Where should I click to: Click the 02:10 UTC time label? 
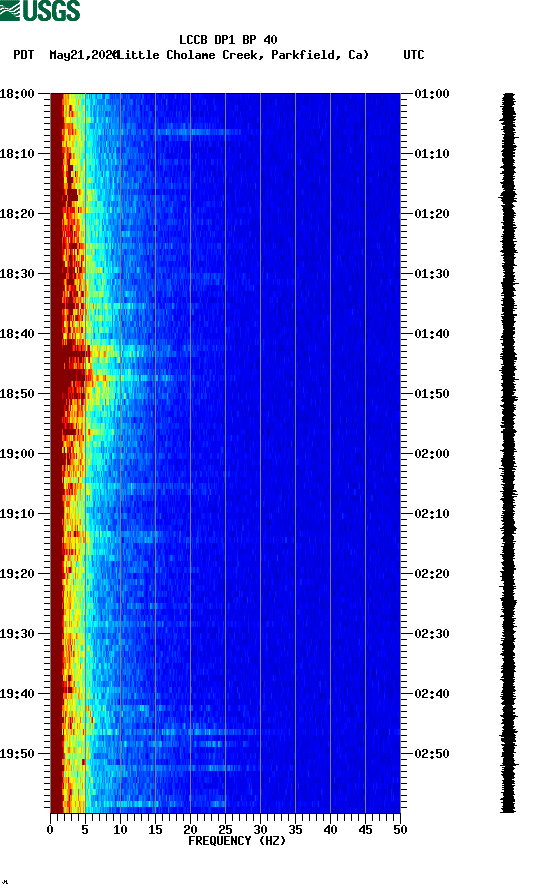432,514
